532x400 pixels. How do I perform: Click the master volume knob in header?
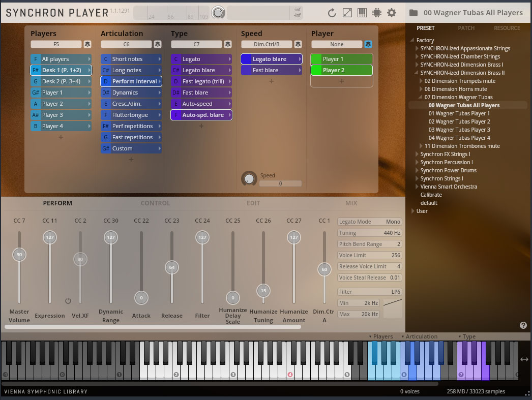[x=218, y=13]
